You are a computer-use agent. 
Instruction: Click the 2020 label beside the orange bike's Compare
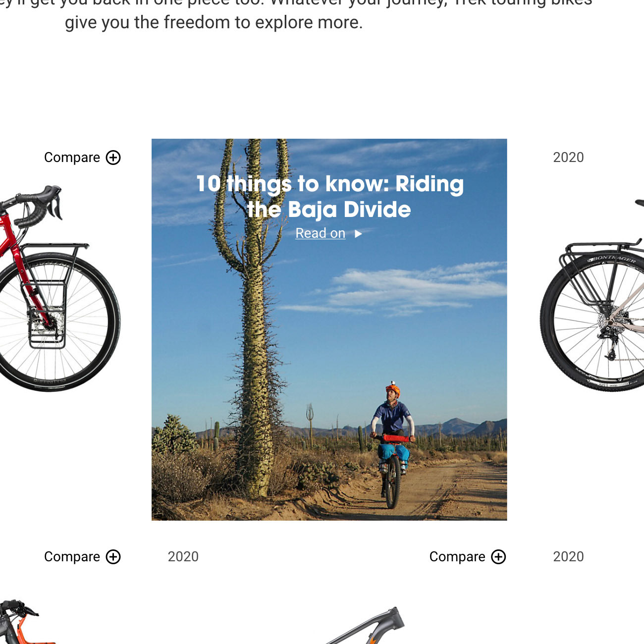pos(183,557)
